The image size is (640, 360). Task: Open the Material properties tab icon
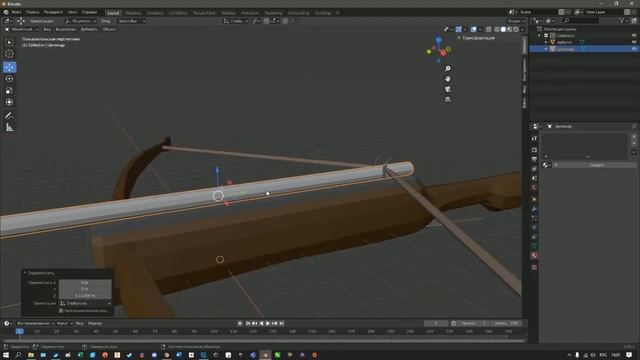pos(534,256)
